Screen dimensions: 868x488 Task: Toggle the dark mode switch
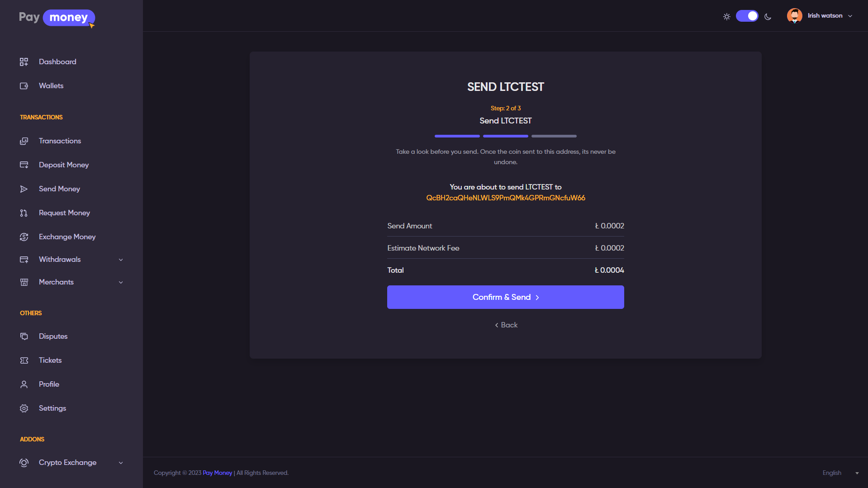click(747, 16)
